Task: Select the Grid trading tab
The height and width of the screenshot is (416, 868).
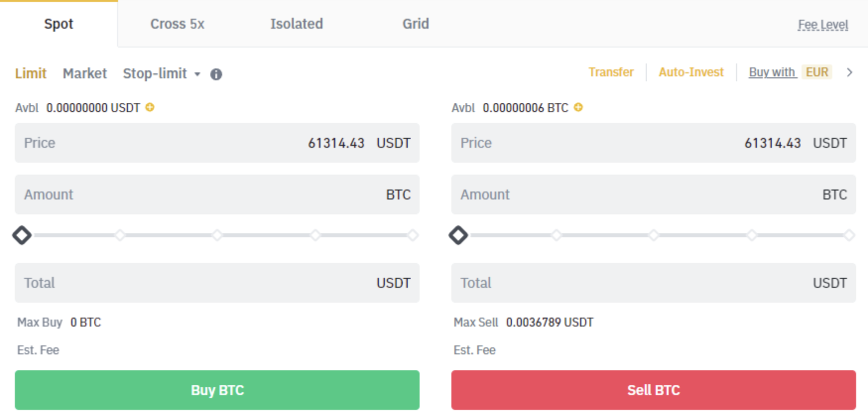Action: coord(415,24)
